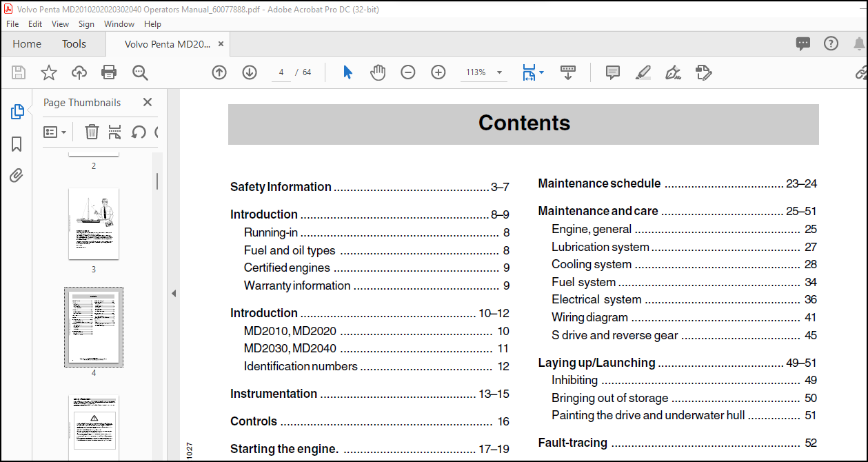Zoom out with minus button
Image resolution: width=868 pixels, height=462 pixels.
click(408, 72)
